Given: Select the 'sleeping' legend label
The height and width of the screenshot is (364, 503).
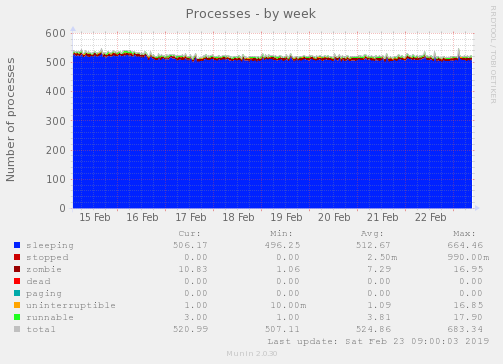Looking at the screenshot, I should (50, 246).
